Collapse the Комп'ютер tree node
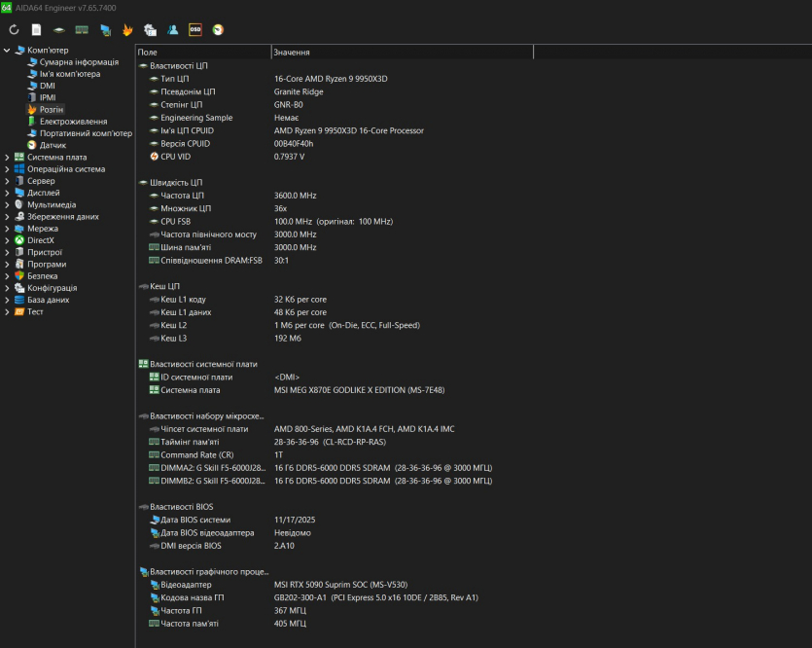 click(8, 50)
